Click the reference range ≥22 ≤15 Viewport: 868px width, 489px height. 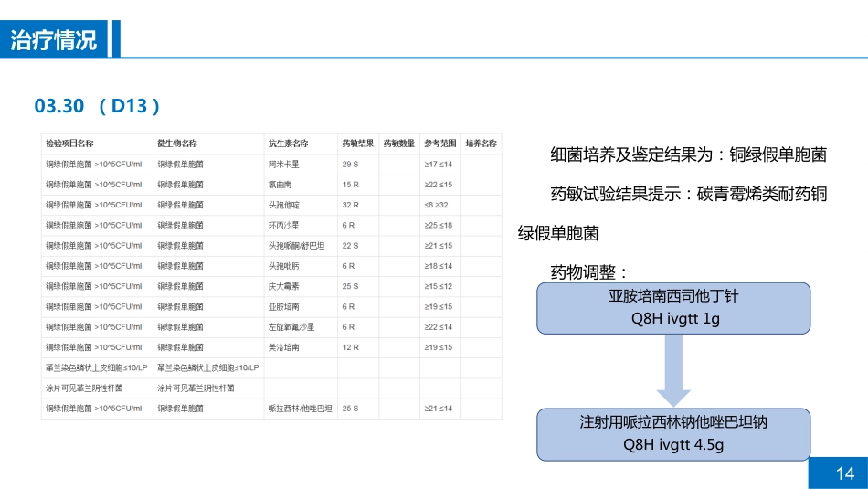439,185
